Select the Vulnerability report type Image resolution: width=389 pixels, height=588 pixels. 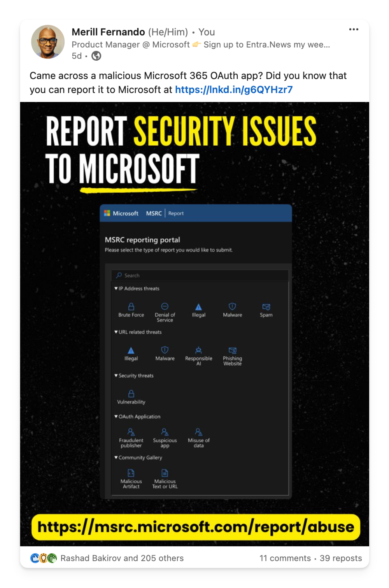[x=131, y=398]
